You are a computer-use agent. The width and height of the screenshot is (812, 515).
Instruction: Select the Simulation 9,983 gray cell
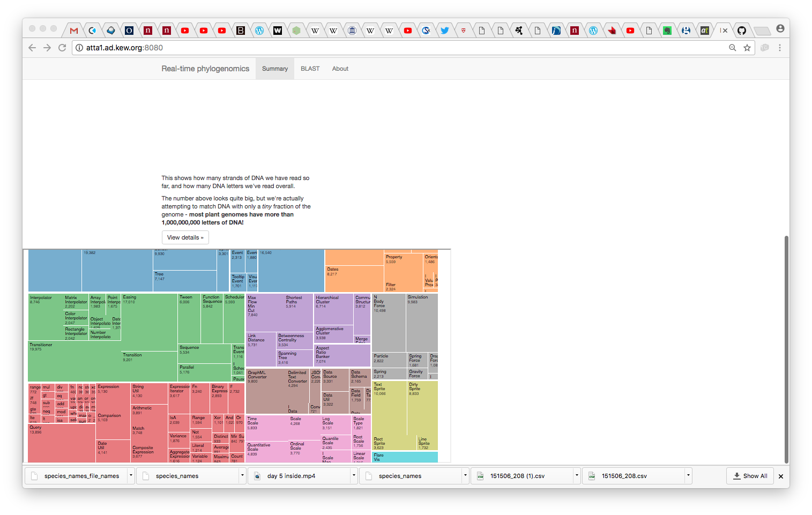point(422,323)
